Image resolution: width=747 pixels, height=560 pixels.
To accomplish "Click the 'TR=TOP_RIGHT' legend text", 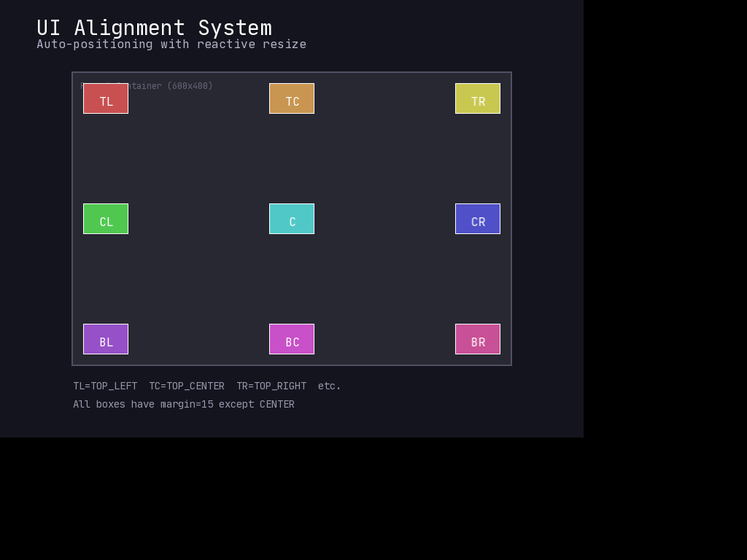I will pos(271,386).
